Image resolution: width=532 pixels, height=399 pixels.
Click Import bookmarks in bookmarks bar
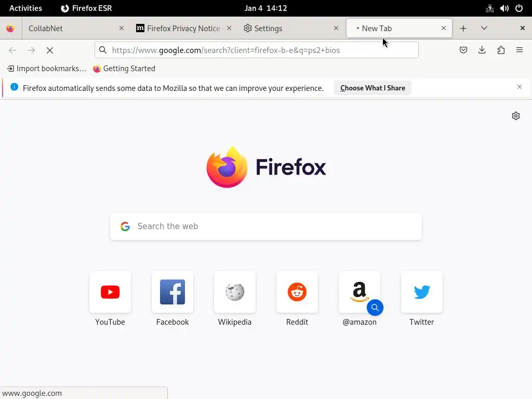[46, 69]
